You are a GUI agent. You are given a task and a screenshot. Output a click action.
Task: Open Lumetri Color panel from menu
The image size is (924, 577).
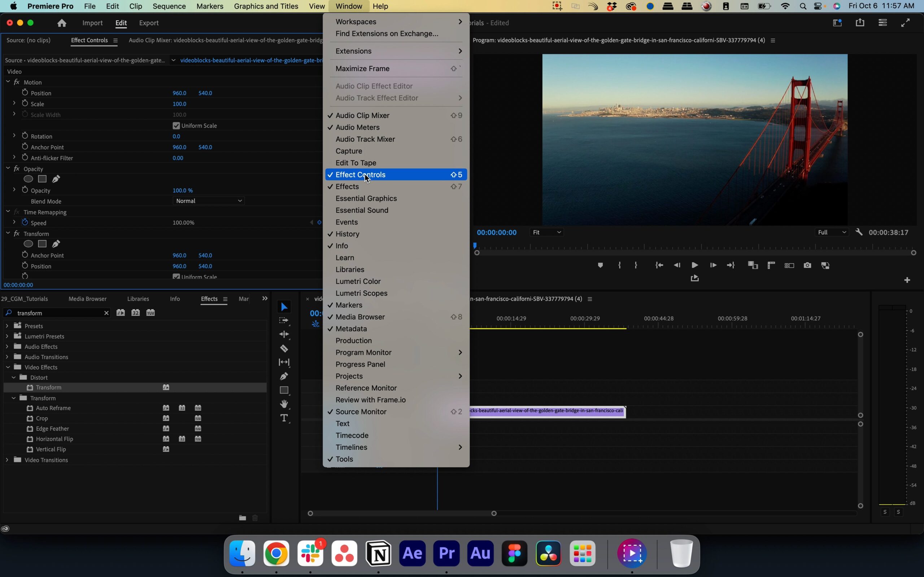(358, 281)
